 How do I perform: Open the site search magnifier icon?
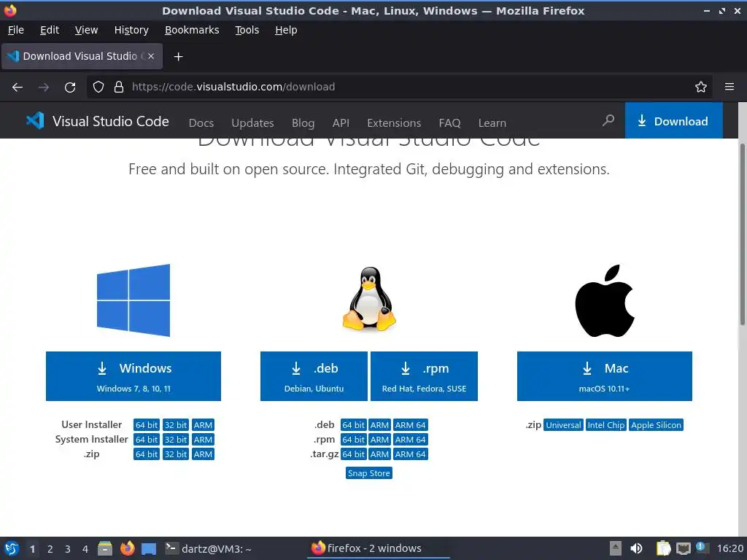click(x=608, y=120)
